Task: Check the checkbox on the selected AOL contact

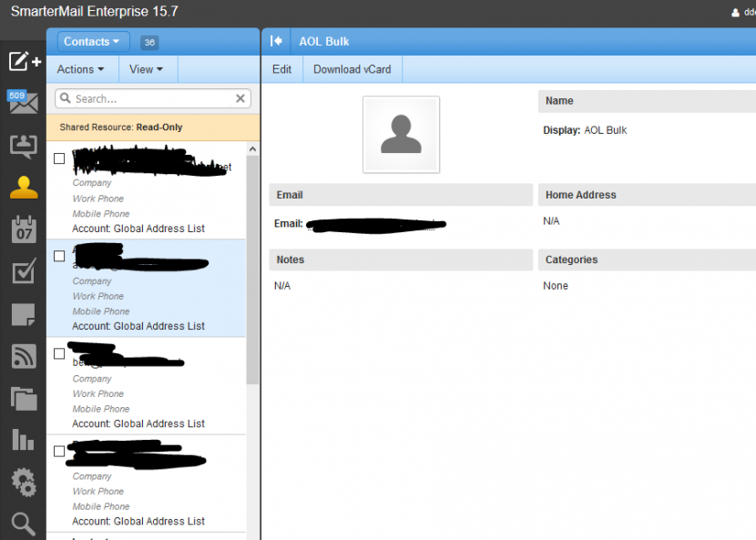Action: [59, 256]
